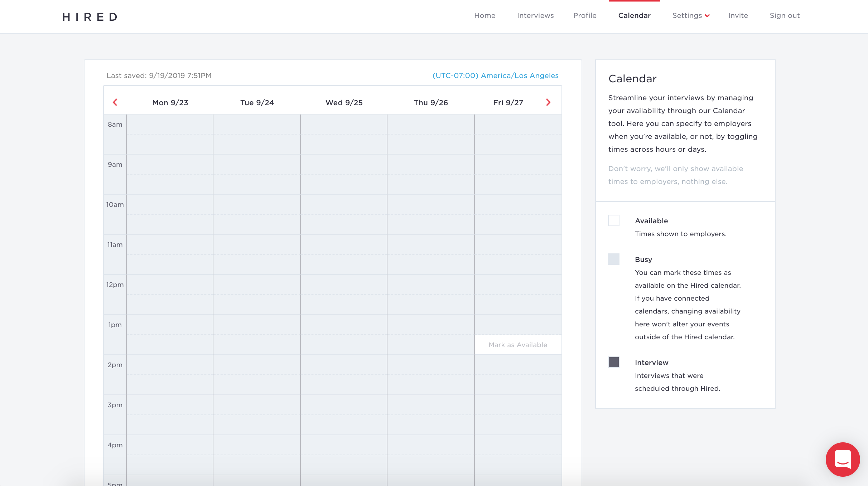Toggle the 8am slot on Mon 9/23
The width and height of the screenshot is (868, 486).
click(170, 134)
